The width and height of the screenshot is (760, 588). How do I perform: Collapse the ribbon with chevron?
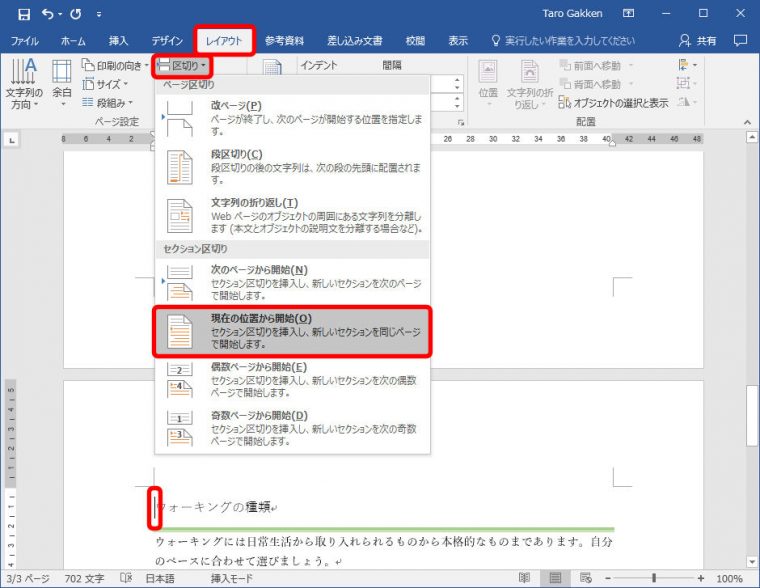click(747, 122)
